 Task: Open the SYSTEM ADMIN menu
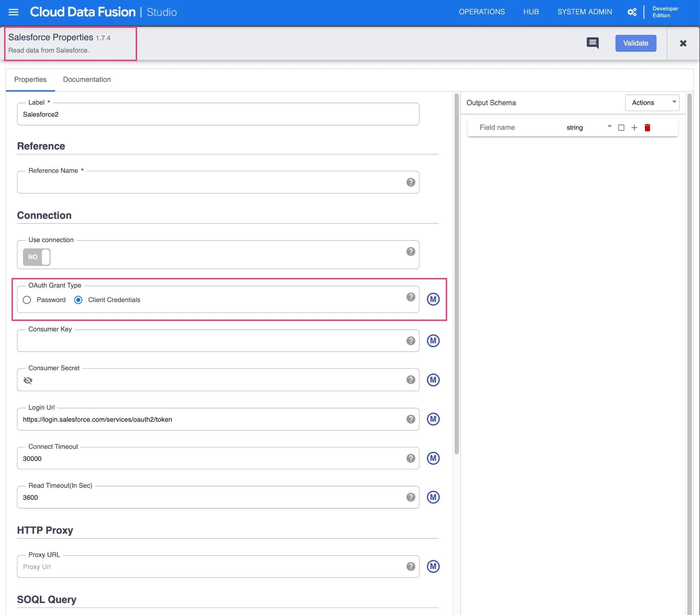(584, 12)
